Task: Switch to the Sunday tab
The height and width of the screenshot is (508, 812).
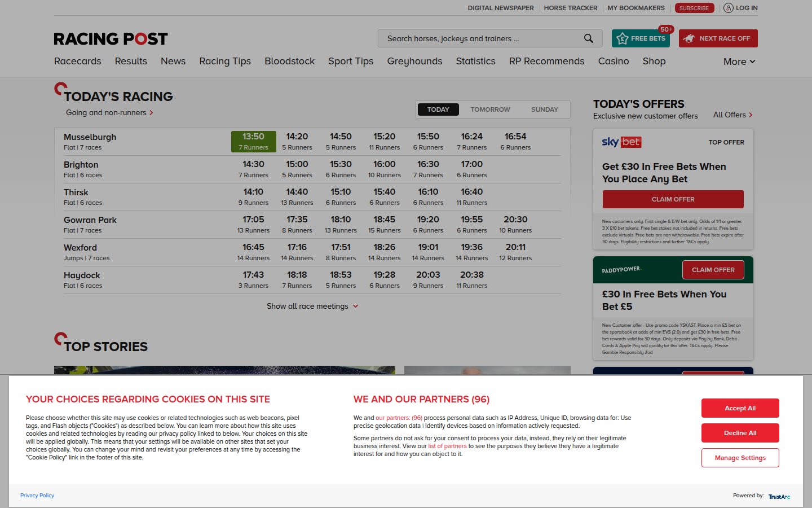Action: [x=544, y=110]
